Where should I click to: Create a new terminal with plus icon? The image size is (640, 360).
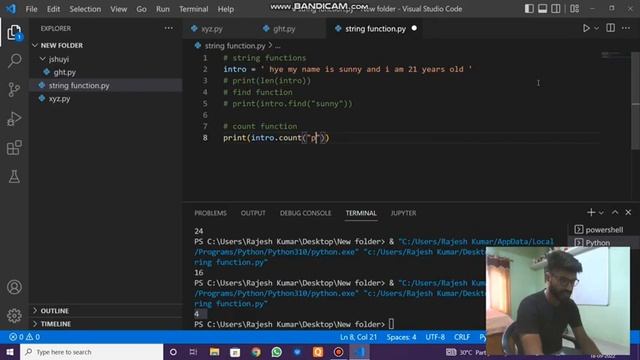tap(591, 212)
